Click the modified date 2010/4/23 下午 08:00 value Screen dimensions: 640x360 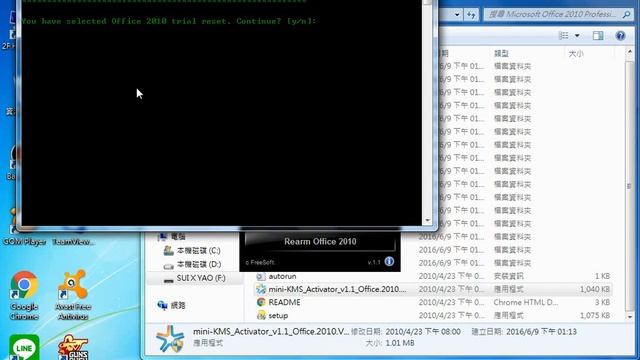coord(423,332)
